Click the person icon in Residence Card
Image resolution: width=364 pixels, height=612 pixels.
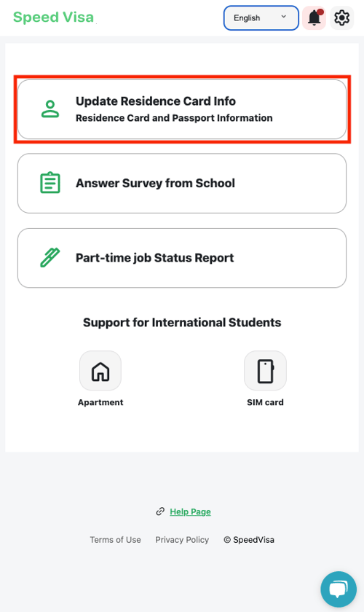click(x=50, y=109)
